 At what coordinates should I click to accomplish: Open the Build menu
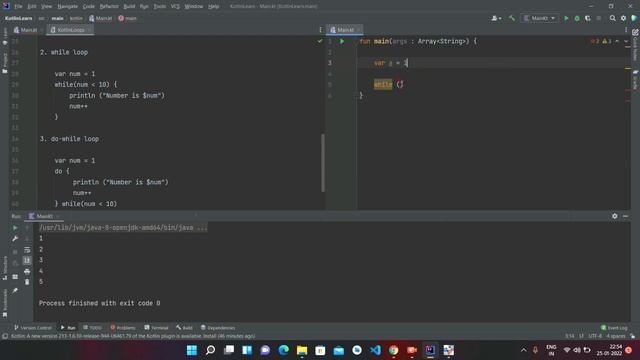129,7
